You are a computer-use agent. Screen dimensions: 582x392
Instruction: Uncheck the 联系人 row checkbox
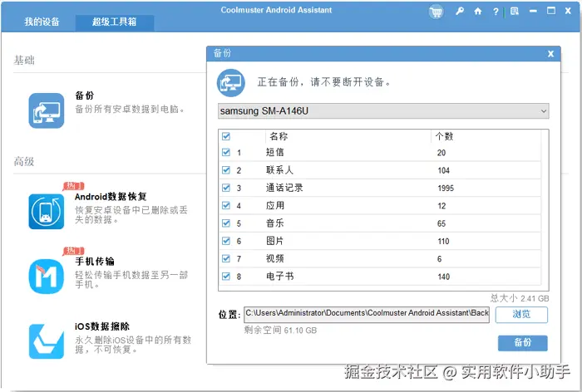(225, 170)
